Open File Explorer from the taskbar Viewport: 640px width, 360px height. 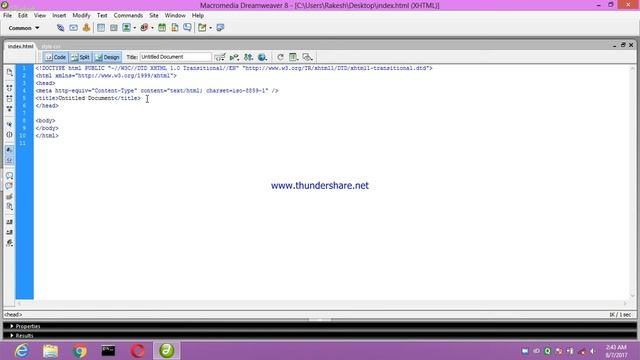coord(51,351)
